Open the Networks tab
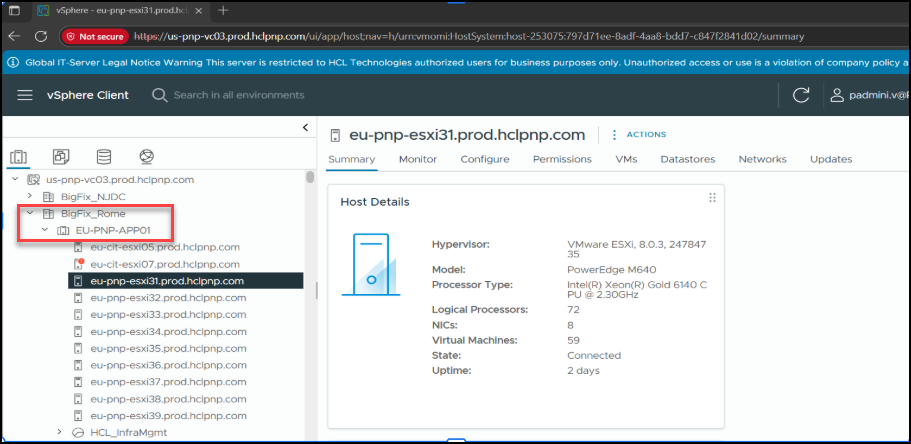The width and height of the screenshot is (911, 444). 763,159
